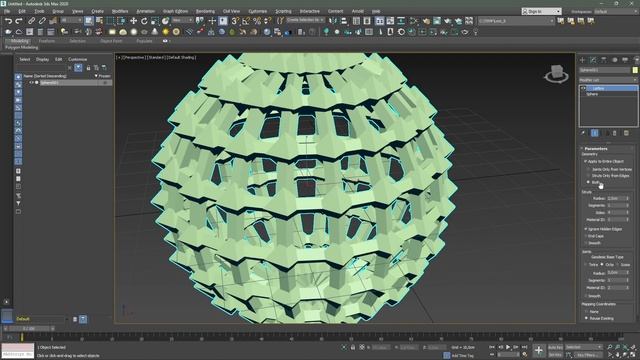Screen dimensions: 640x360
Task: Click the Auto Key button
Action: tap(555, 347)
